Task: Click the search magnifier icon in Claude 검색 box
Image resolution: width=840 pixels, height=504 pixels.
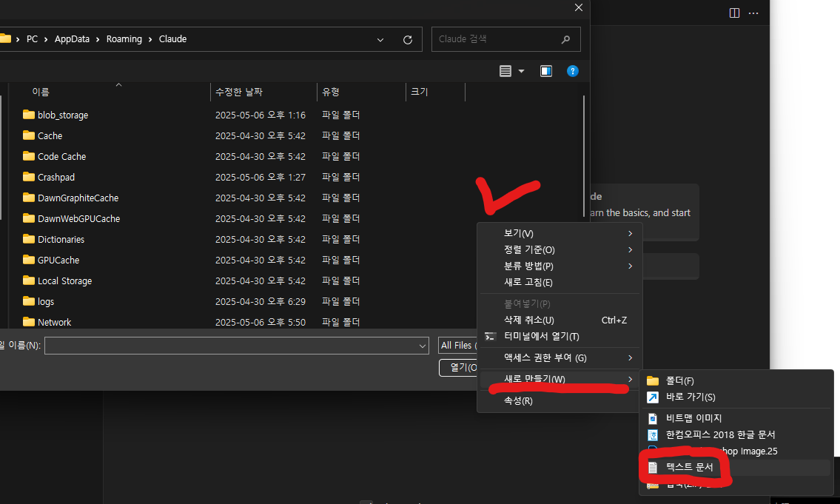Action: click(565, 39)
